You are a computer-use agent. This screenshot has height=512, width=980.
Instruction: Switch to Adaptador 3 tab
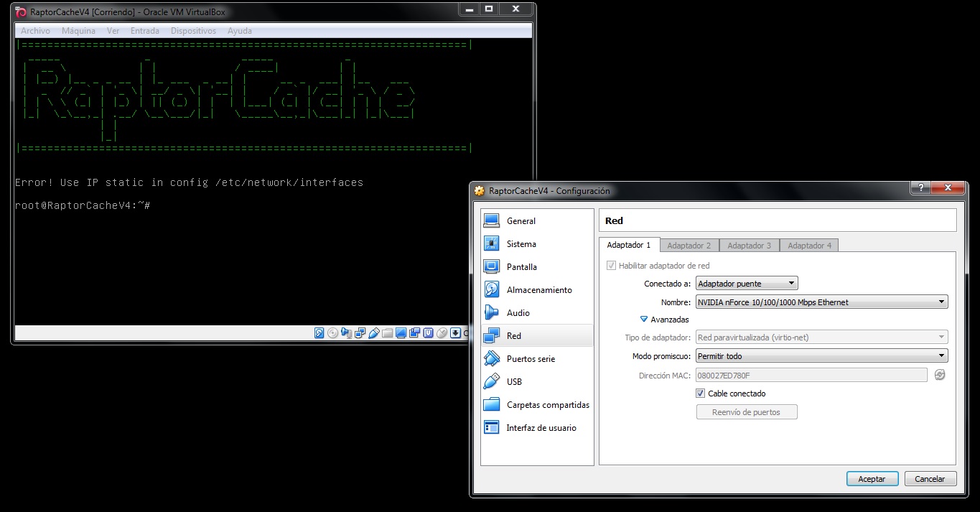[x=749, y=246]
